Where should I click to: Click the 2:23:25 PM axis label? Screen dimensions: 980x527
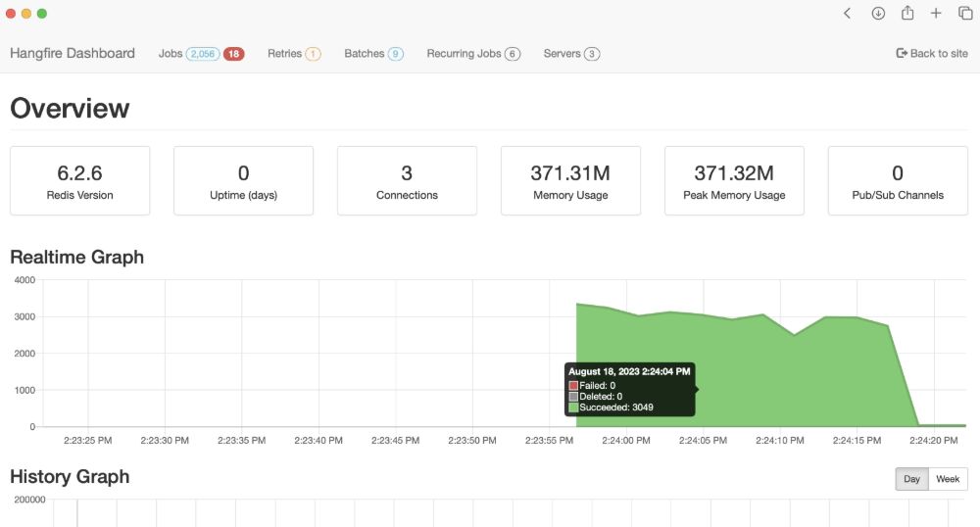click(x=87, y=440)
